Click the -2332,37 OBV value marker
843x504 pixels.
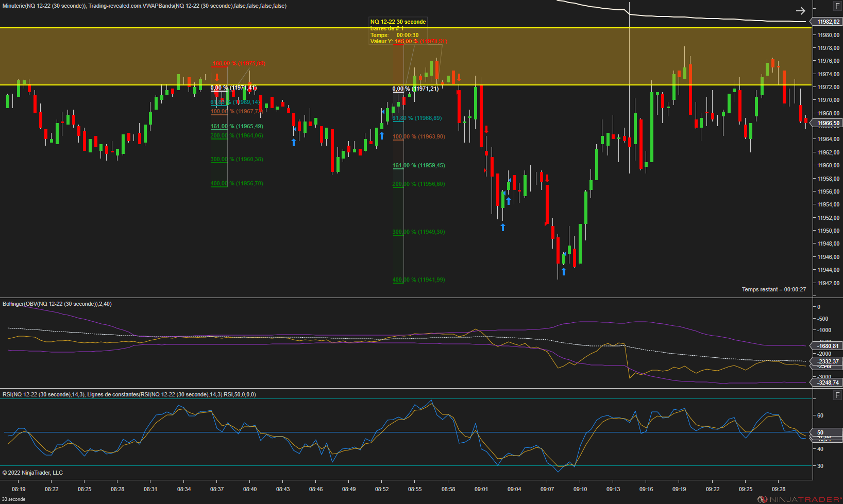coord(827,361)
